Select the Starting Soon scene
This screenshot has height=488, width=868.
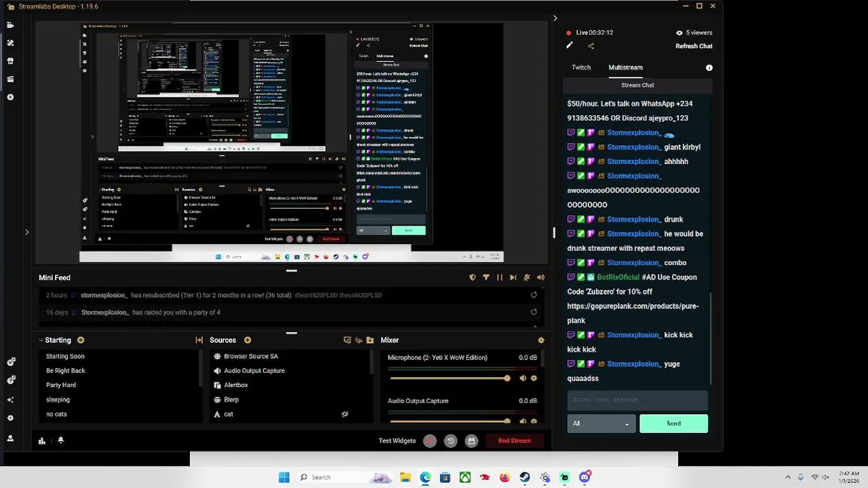click(x=65, y=357)
